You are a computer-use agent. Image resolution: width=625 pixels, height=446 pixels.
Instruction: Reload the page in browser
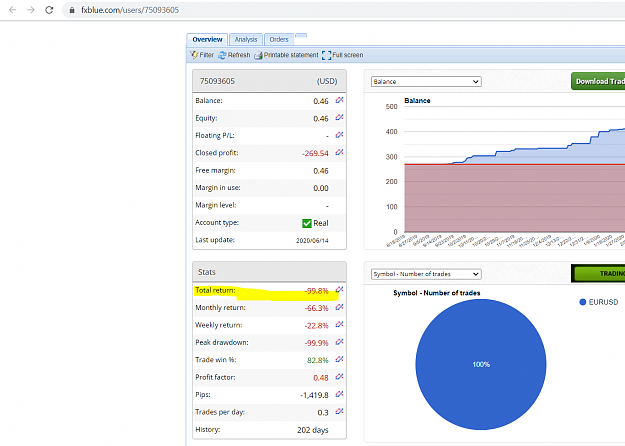click(49, 10)
